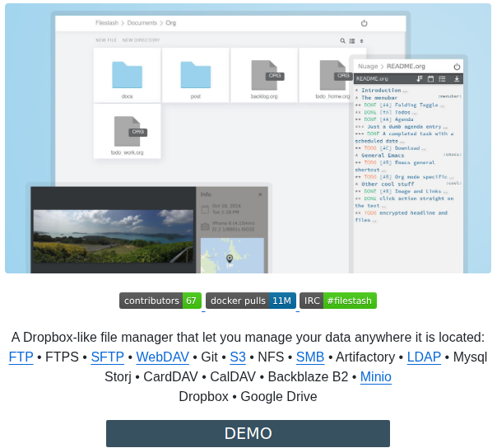Click the map pin marker in Info panel

point(230,259)
